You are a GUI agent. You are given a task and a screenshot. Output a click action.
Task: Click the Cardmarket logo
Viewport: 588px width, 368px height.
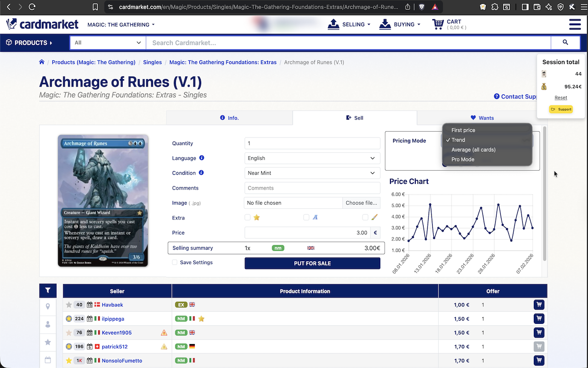[42, 24]
